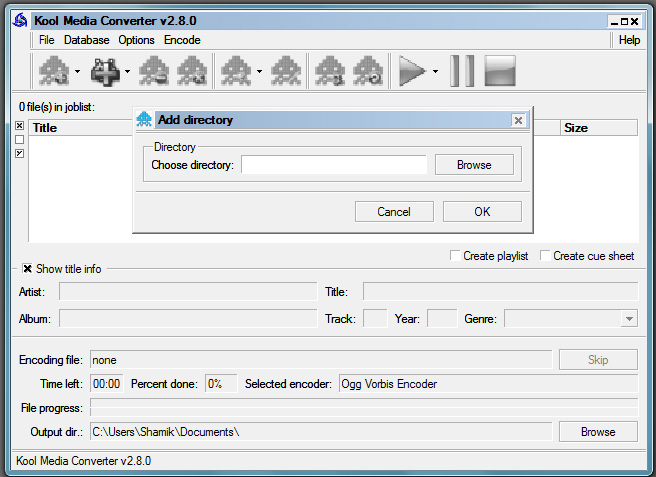Screen dimensions: 656x477
Task: Open the dropdown arrow beside the fifth alien icon
Action: pyautogui.click(x=259, y=72)
